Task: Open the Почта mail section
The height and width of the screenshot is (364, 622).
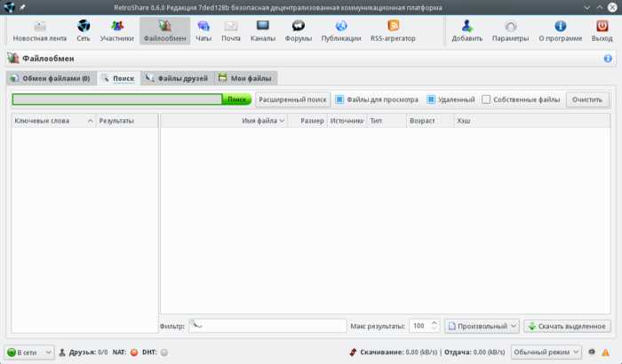Action: click(231, 31)
